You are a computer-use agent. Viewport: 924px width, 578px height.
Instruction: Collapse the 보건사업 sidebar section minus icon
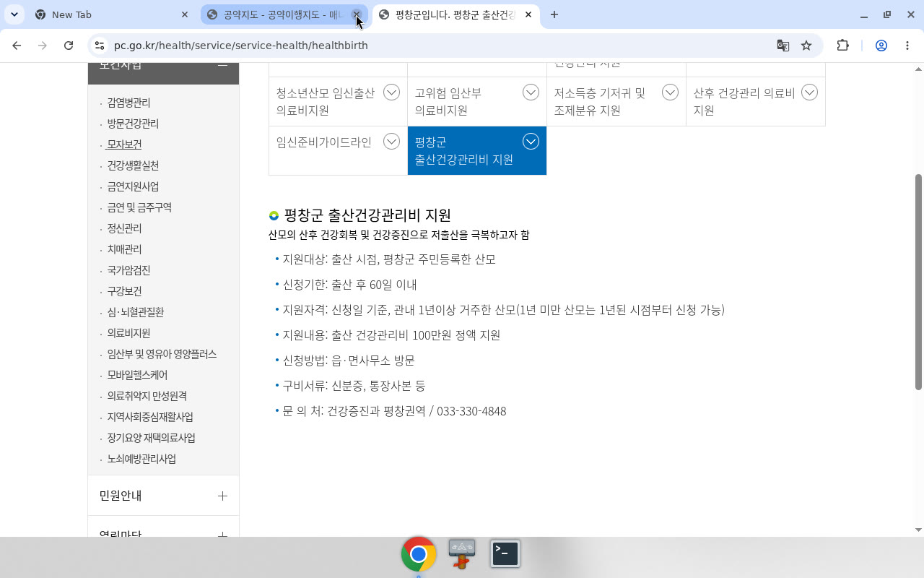coord(222,65)
